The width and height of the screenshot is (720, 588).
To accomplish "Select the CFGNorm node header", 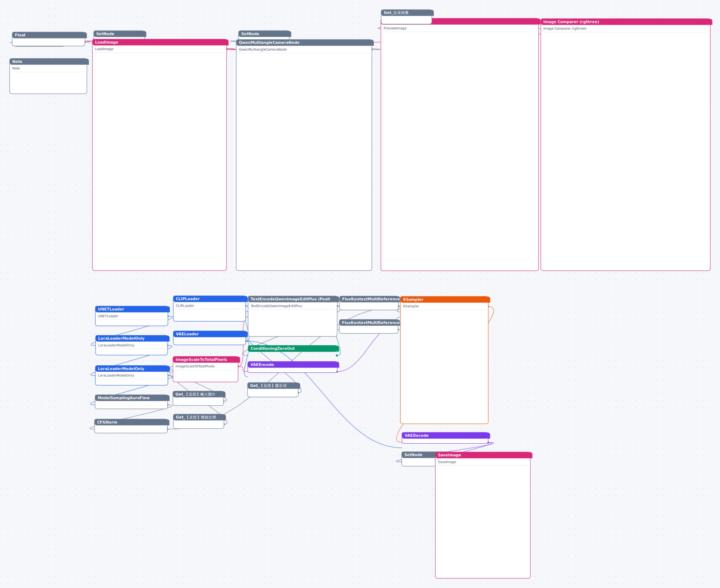I will click(x=132, y=422).
